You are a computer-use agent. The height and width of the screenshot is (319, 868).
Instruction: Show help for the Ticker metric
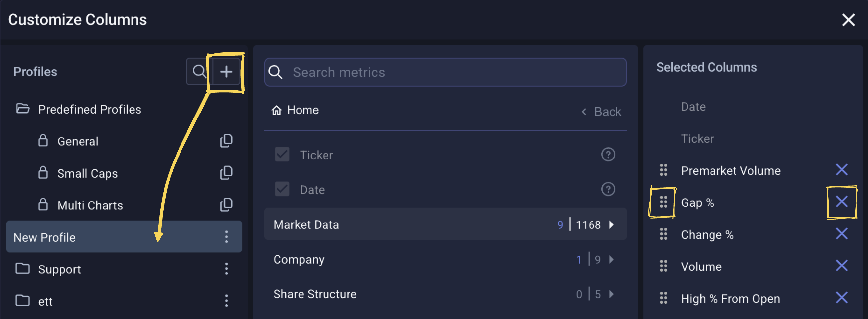click(608, 155)
